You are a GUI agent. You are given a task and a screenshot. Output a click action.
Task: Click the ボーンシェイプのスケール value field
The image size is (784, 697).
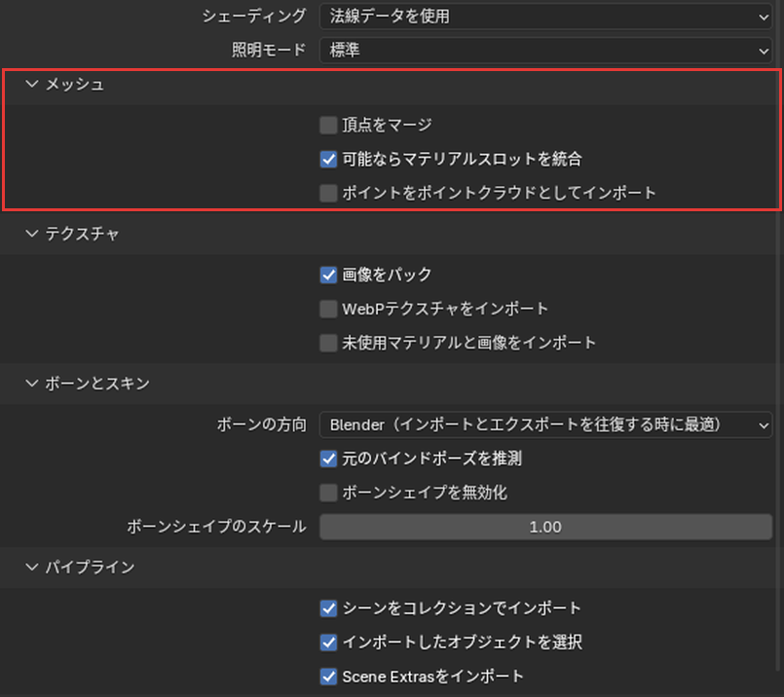(x=545, y=527)
